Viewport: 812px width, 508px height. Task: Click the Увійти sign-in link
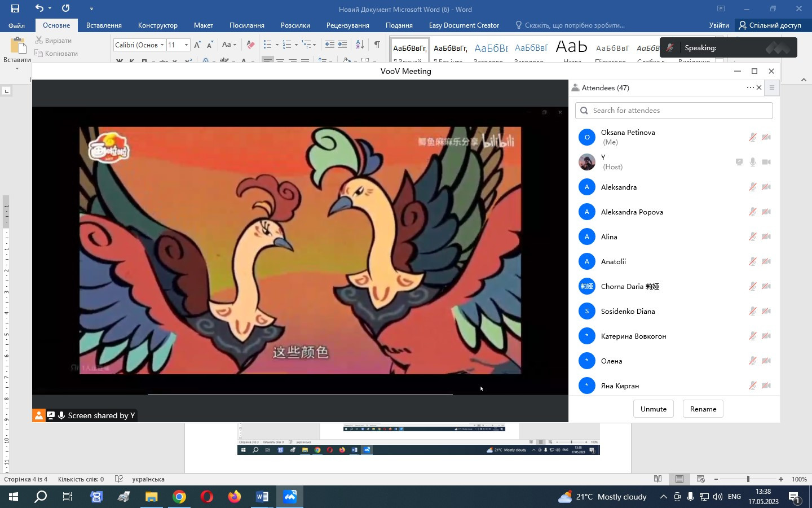(x=719, y=25)
